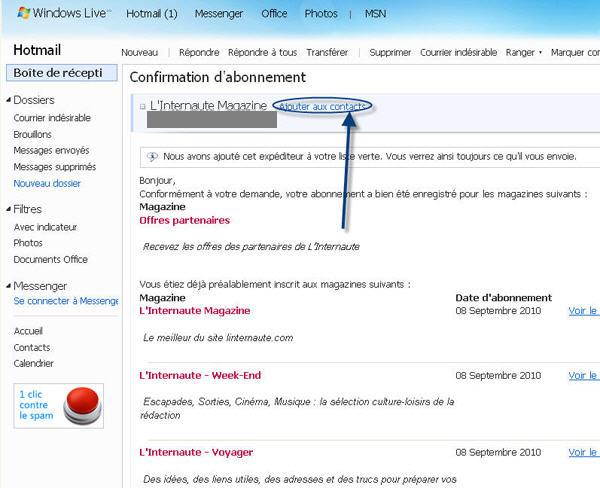Screen dimensions: 600x488
Task: Collapse the Messenger section
Action: point(8,286)
